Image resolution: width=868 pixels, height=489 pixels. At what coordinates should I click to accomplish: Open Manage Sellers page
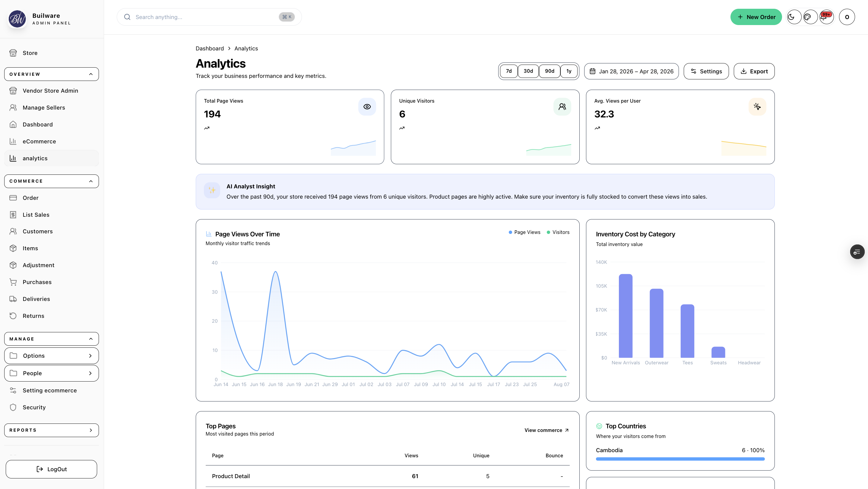(52, 107)
